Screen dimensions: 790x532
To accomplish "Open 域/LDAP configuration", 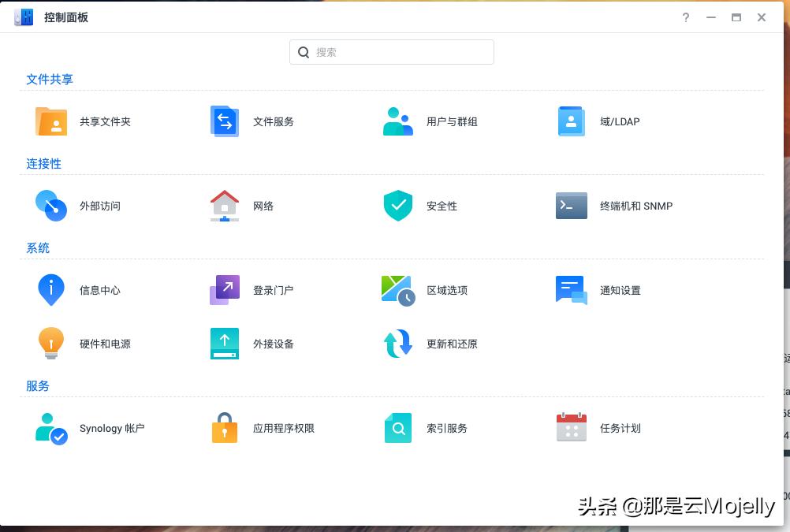I will [599, 121].
